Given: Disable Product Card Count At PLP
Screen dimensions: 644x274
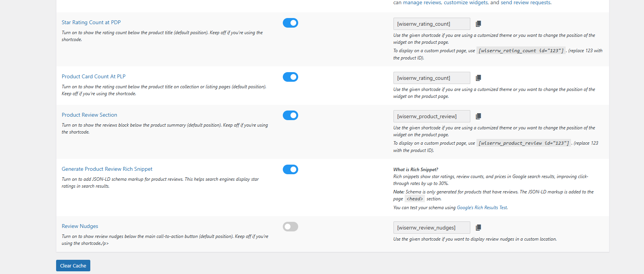Looking at the screenshot, I should 290,77.
